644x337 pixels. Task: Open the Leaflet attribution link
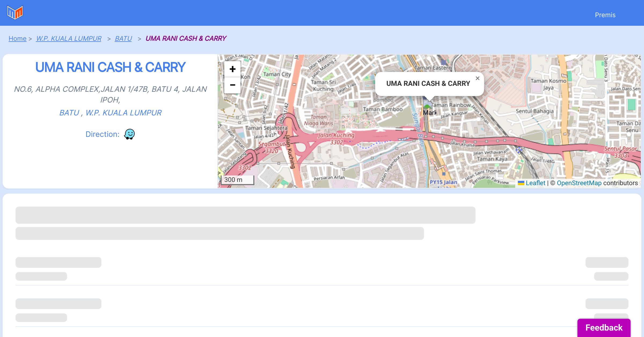pyautogui.click(x=535, y=183)
